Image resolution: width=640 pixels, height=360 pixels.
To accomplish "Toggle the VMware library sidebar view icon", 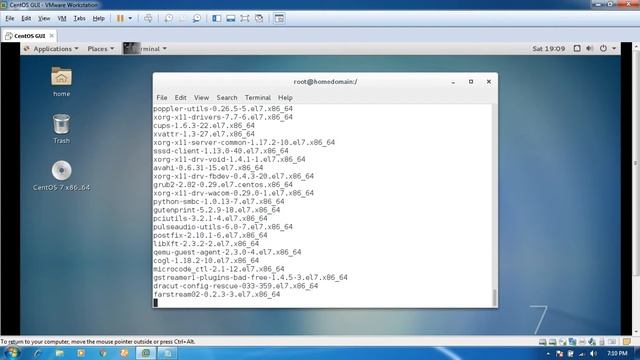I will pyautogui.click(x=217, y=18).
